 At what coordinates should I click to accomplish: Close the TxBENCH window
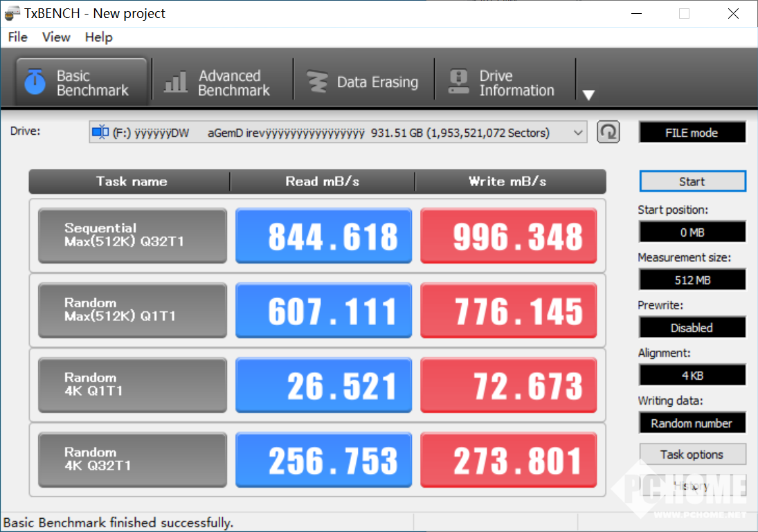pos(733,14)
